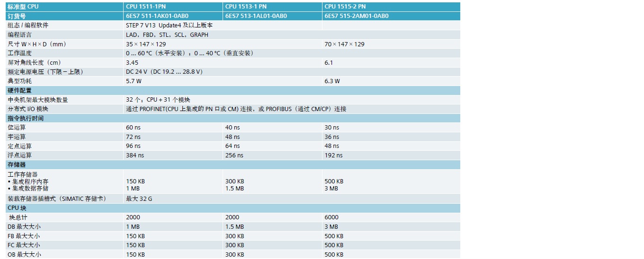Click the '70×147×129' dimension value
The height and width of the screenshot is (259, 644).
[344, 44]
